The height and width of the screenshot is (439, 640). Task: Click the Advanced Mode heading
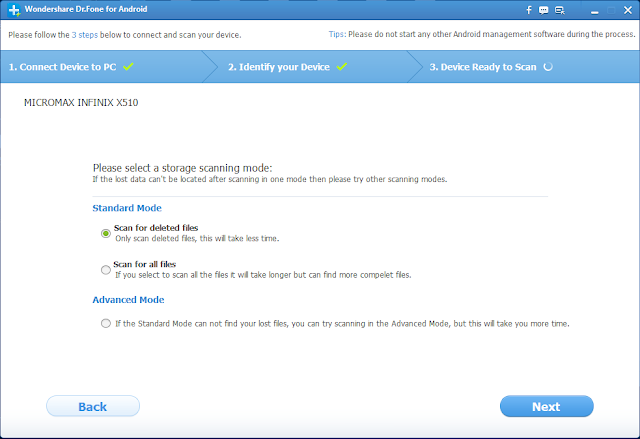(128, 300)
